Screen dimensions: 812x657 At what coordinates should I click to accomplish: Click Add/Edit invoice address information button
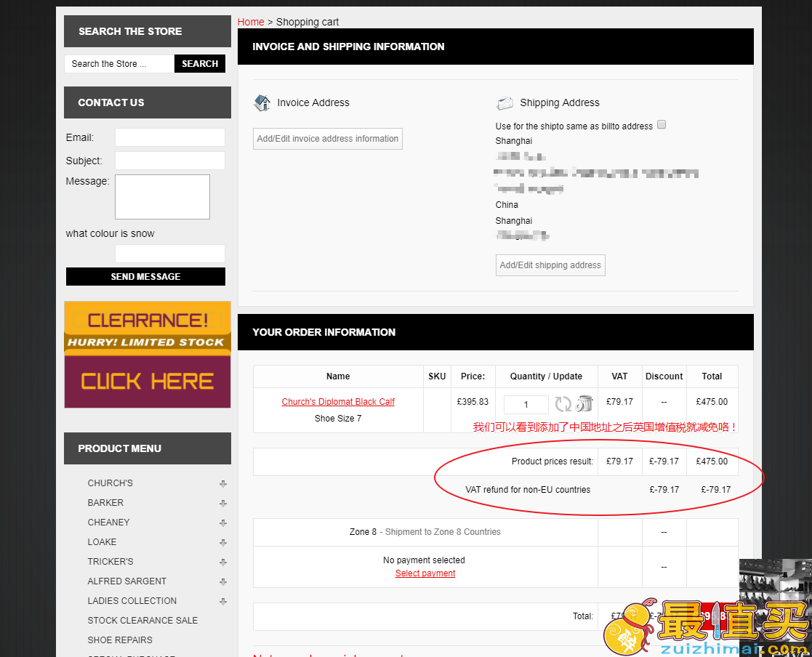pos(328,139)
